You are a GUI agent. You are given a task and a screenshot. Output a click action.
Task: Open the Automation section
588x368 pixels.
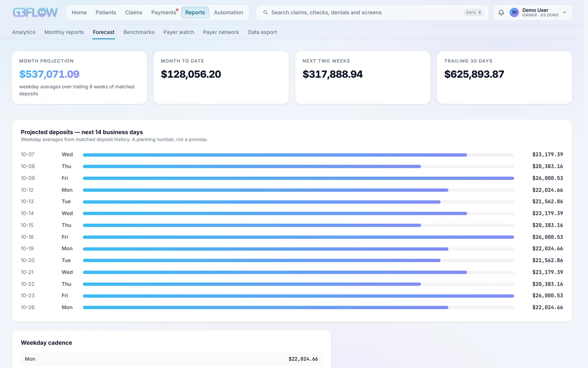228,13
